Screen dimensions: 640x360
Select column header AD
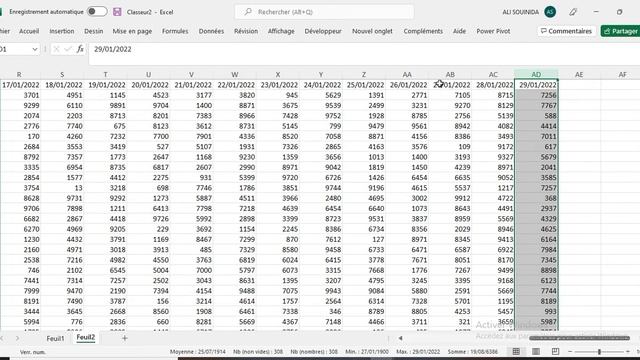(x=536, y=74)
